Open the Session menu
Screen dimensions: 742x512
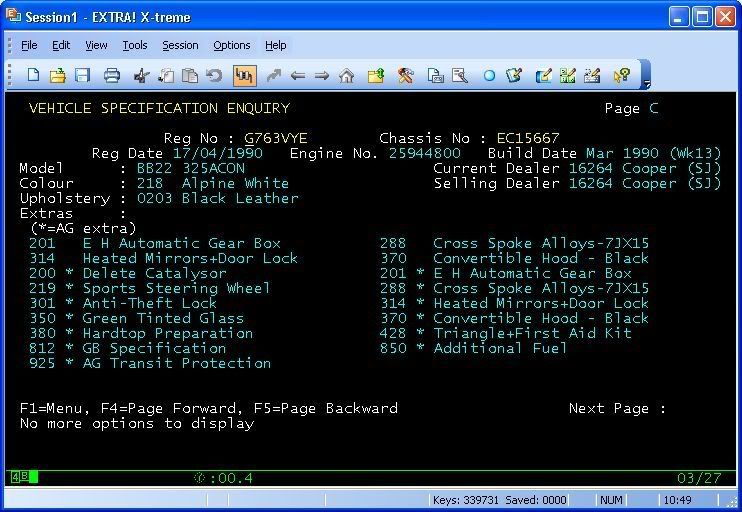click(180, 45)
